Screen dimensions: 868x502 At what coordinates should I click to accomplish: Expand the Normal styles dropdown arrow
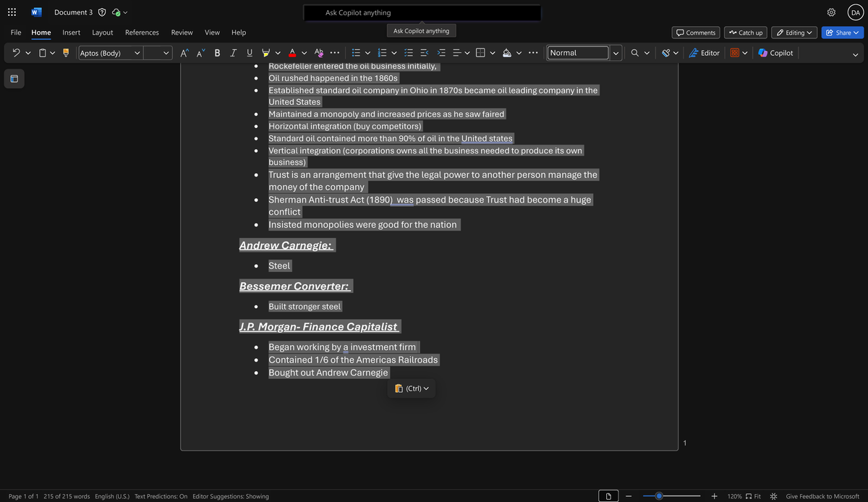point(616,53)
